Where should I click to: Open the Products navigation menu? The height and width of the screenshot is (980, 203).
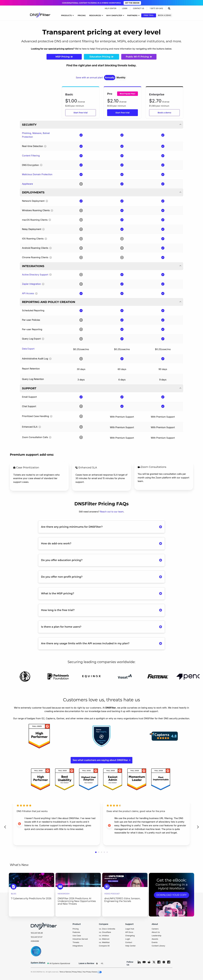pyautogui.click(x=67, y=16)
